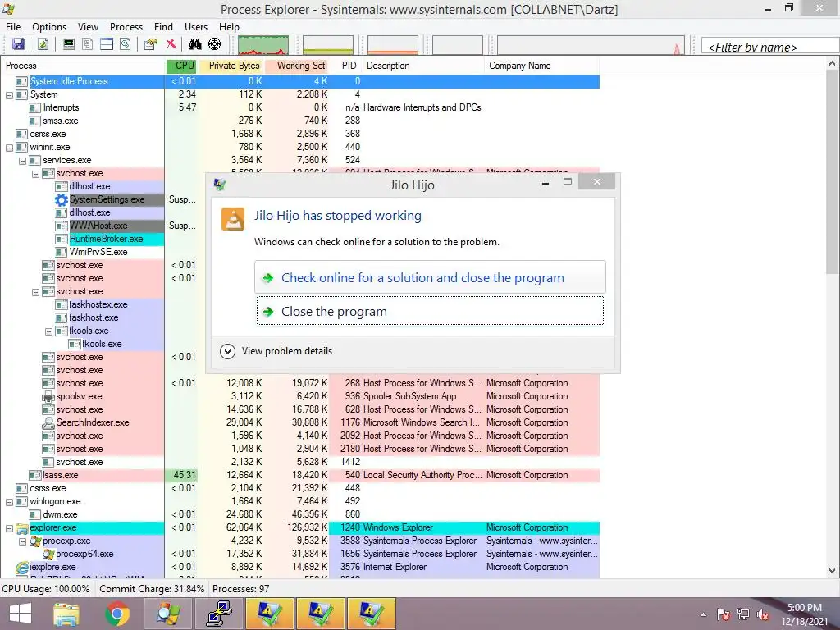Select the lsass.exe process row
The image size is (840, 630).
(300, 475)
